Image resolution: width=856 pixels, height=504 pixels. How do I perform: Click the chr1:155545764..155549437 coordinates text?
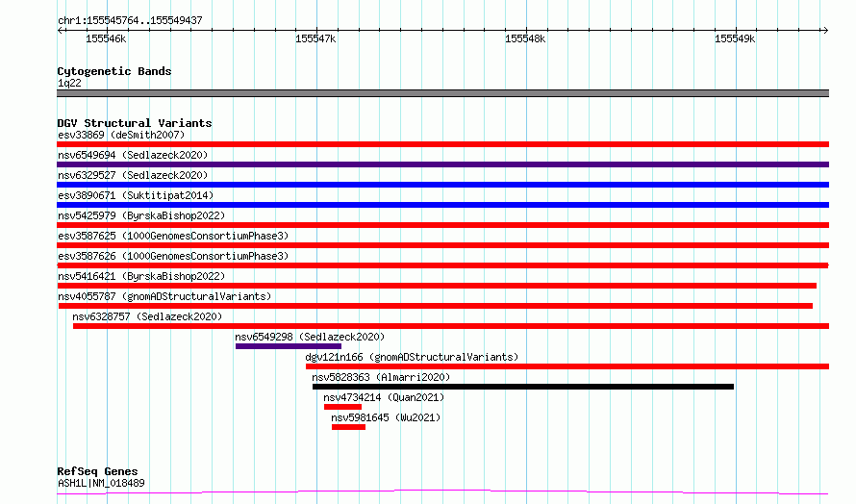pyautogui.click(x=130, y=21)
